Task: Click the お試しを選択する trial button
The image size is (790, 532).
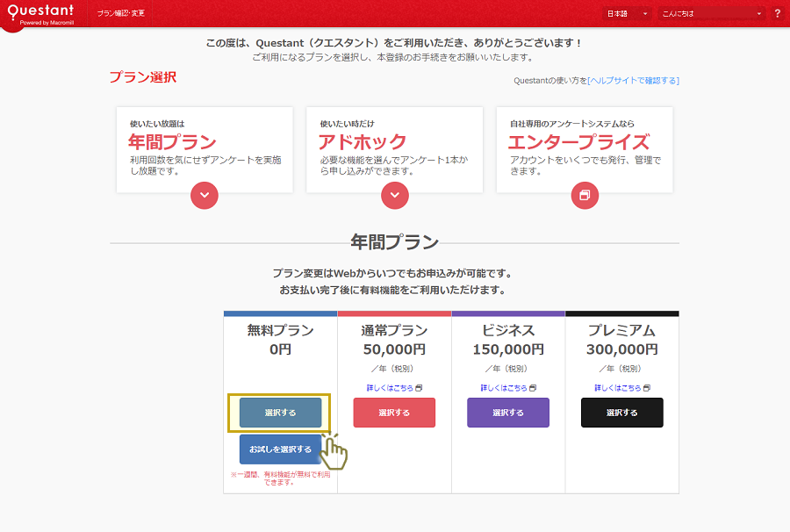Action: coord(280,450)
